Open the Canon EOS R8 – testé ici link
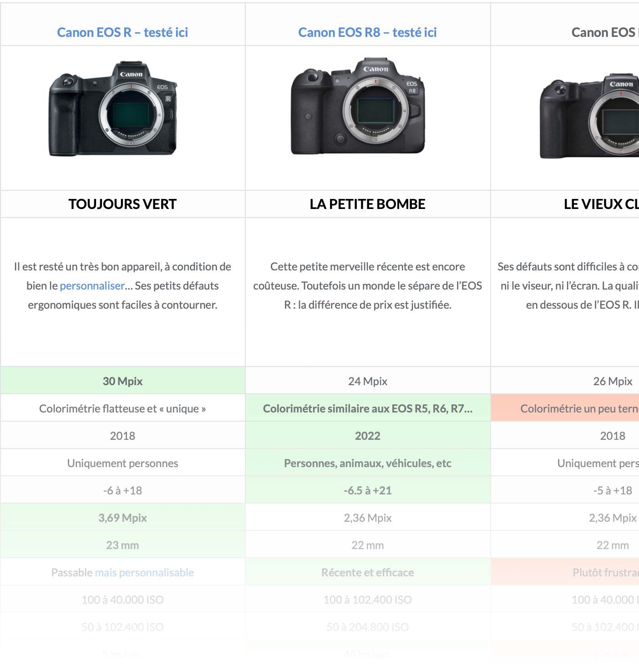This screenshot has height=672, width=639. click(367, 32)
